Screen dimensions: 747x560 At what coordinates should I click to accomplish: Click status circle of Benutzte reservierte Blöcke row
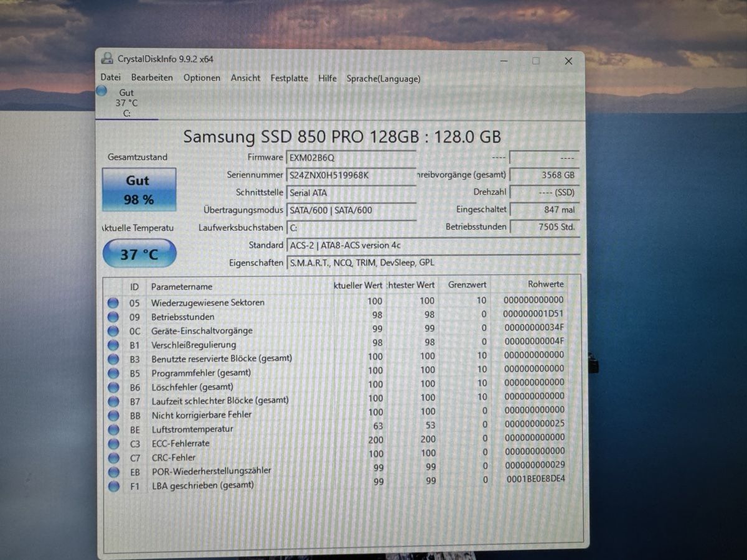(113, 359)
